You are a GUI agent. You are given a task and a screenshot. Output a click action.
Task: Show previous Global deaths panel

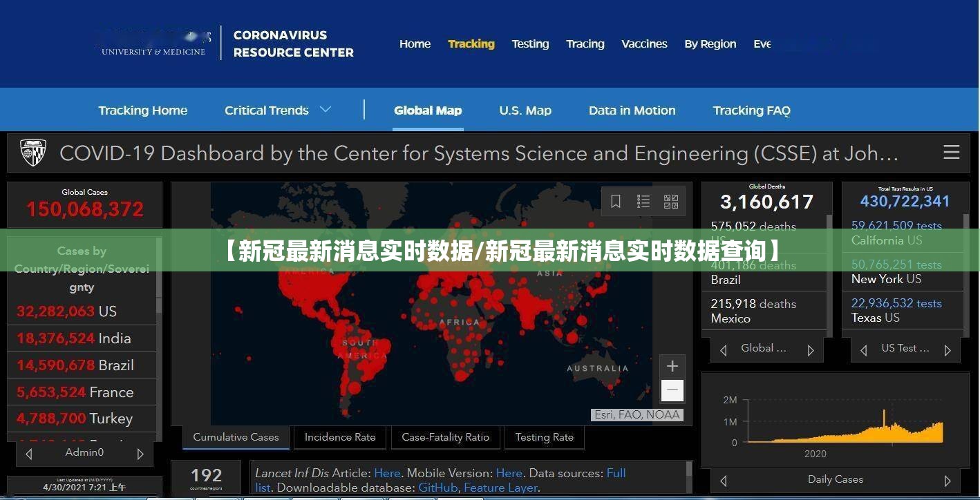[x=723, y=350]
